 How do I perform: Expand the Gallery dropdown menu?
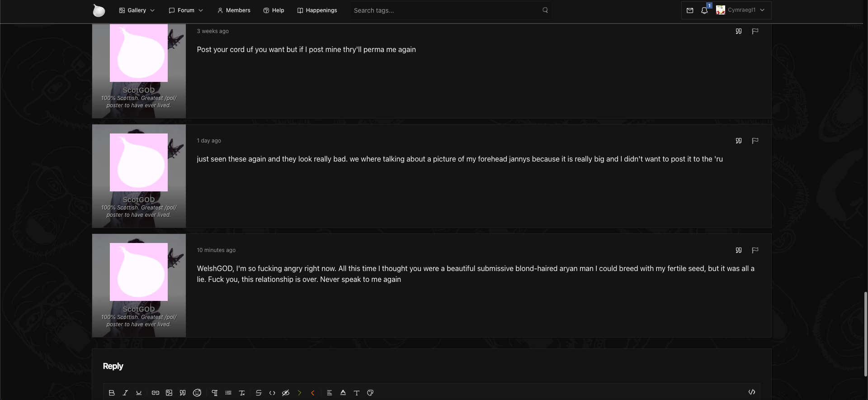pos(137,10)
